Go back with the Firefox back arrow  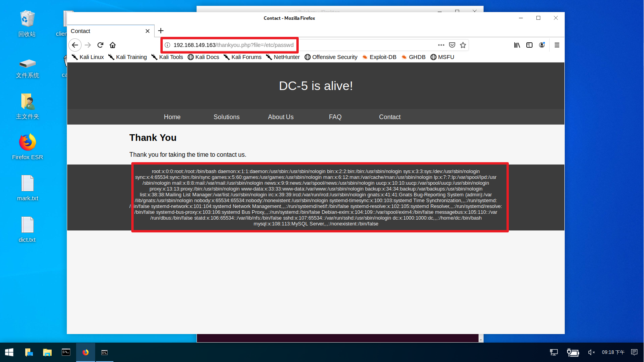click(x=75, y=45)
